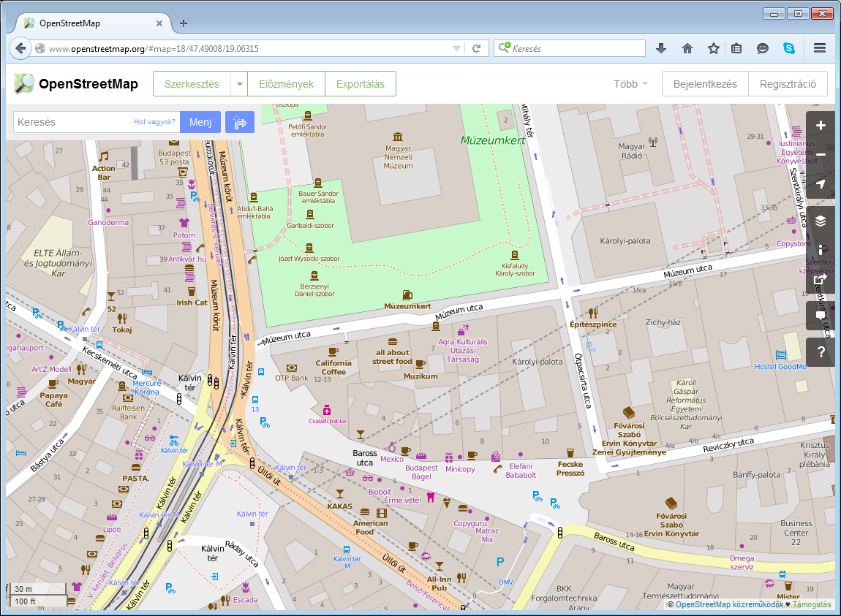Click the Hostel GoodMo label
This screenshot has width=841, height=616.
[780, 367]
